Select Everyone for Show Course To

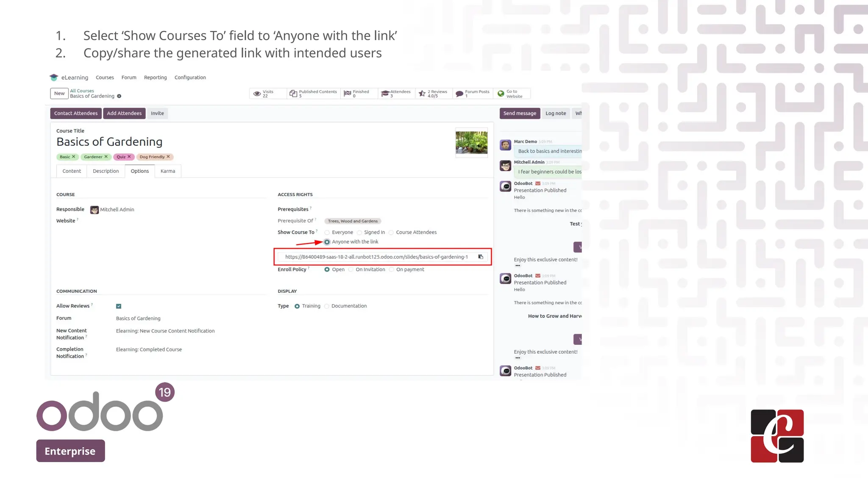[x=327, y=233]
